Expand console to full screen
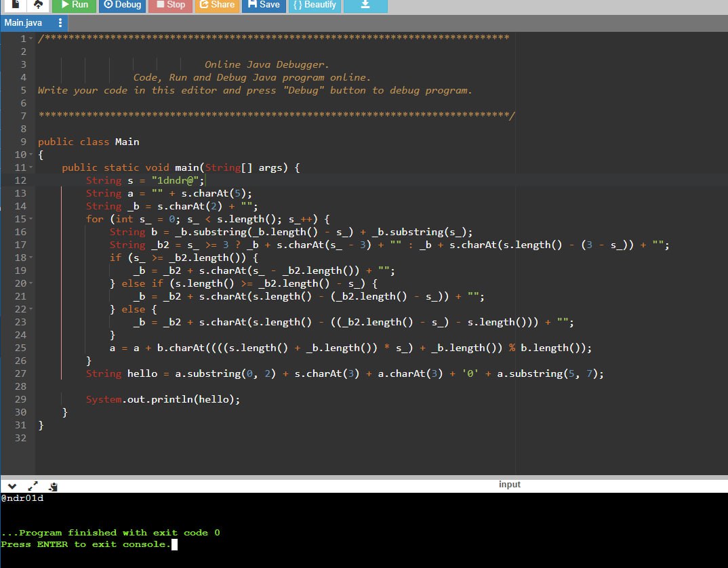 [x=33, y=486]
